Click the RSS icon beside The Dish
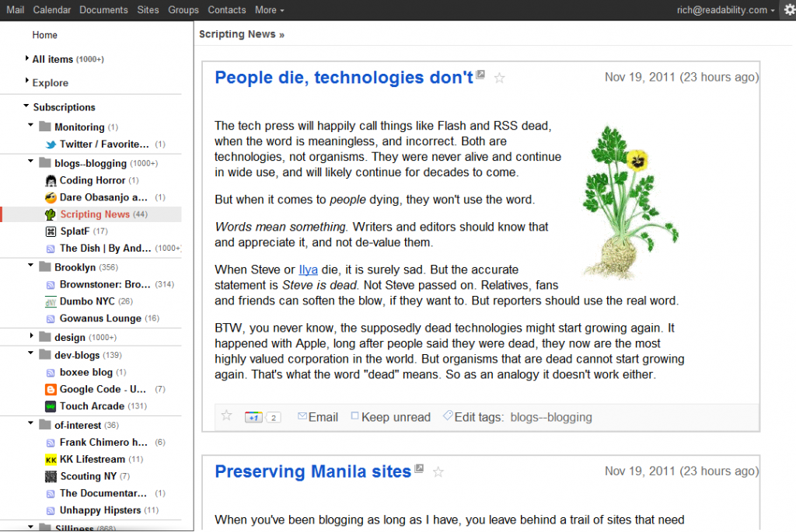 51,249
